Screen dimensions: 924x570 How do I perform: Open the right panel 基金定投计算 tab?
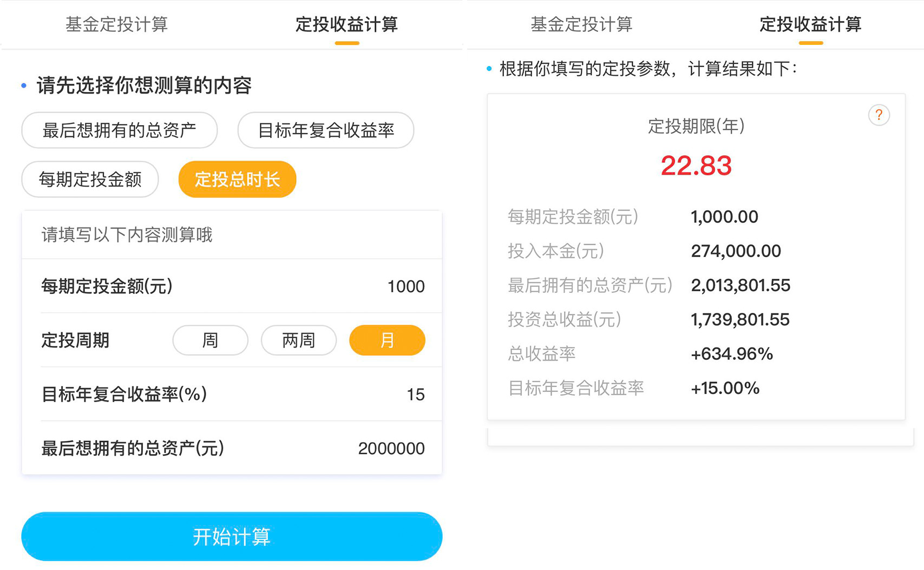(x=582, y=24)
